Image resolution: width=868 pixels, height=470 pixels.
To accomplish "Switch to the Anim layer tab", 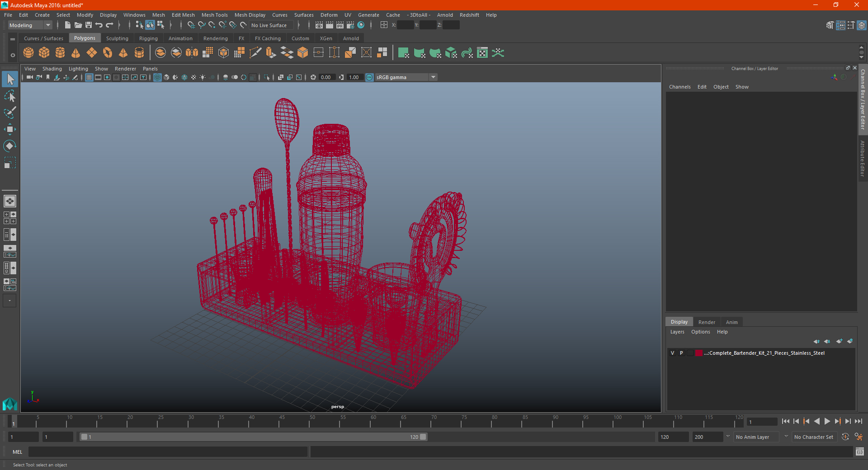I will pyautogui.click(x=731, y=322).
